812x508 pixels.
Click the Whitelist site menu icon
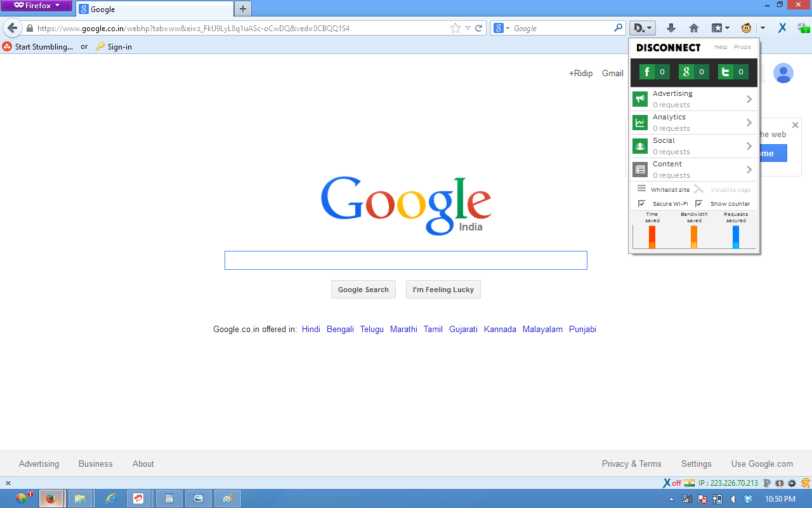pyautogui.click(x=641, y=189)
